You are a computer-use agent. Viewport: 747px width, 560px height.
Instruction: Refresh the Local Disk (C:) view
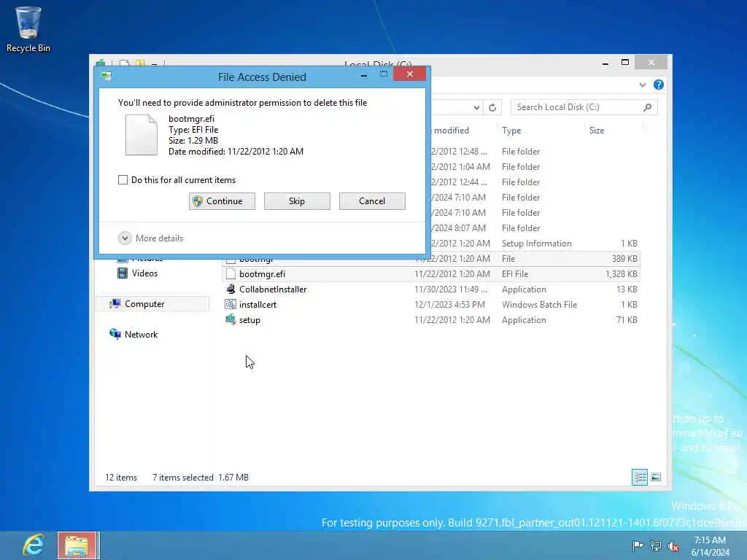pos(492,108)
